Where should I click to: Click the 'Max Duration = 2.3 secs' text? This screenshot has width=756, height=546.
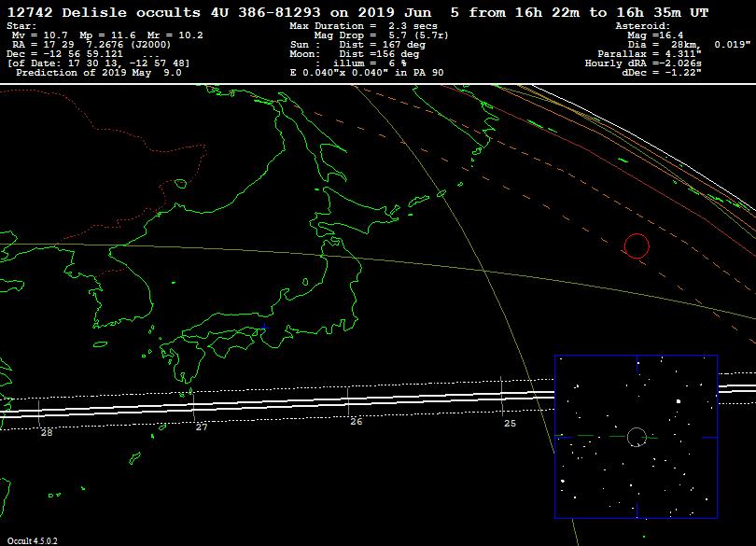364,26
